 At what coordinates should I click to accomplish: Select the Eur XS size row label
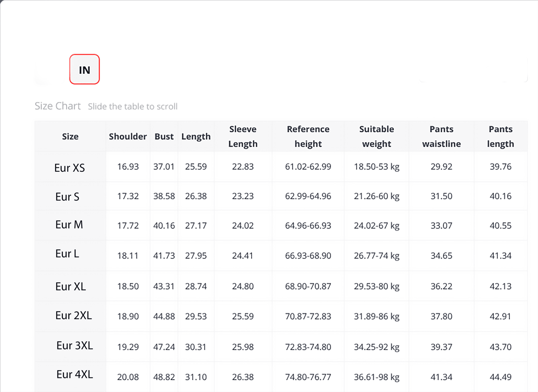(x=69, y=168)
